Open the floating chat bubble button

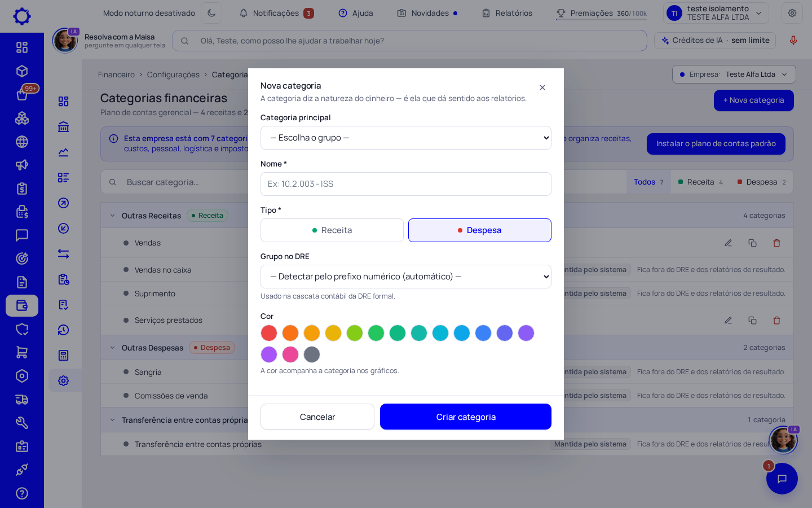(782, 479)
